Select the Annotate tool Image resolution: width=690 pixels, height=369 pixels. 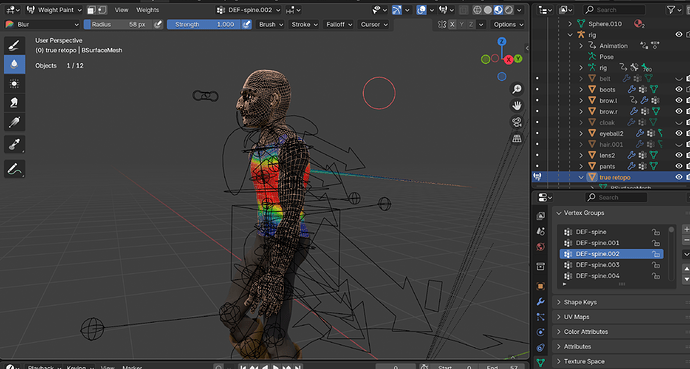click(14, 169)
